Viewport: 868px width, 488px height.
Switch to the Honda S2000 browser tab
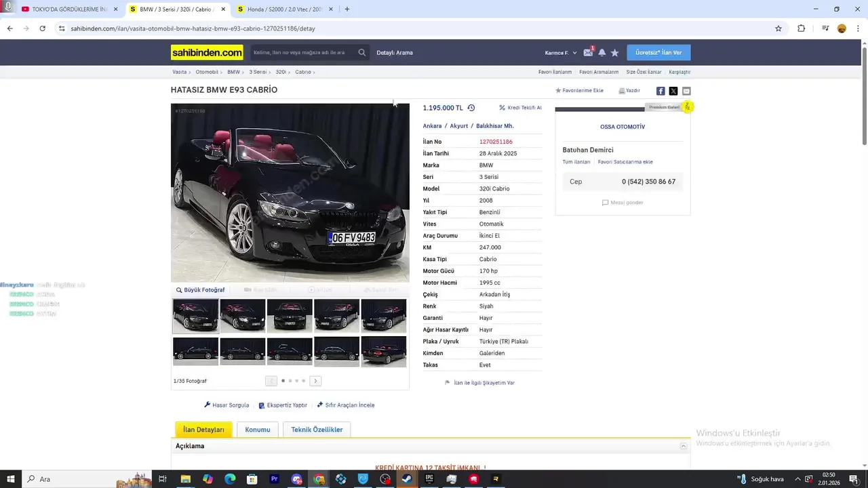(x=284, y=9)
